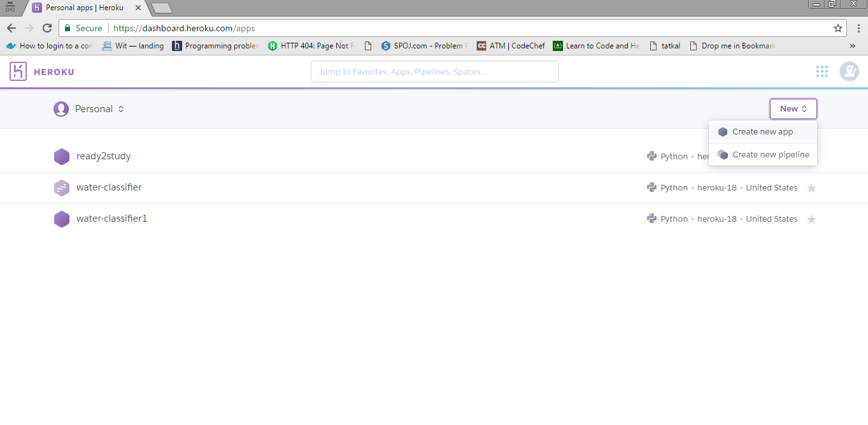Reload the page with refresh icon

(x=47, y=28)
